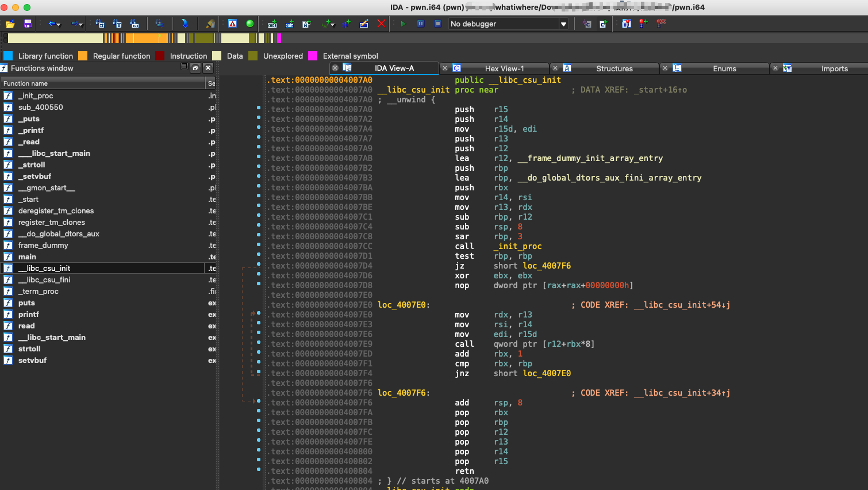The image size is (868, 490).
Task: Click the navigation band near the pink marker
Action: tap(280, 38)
